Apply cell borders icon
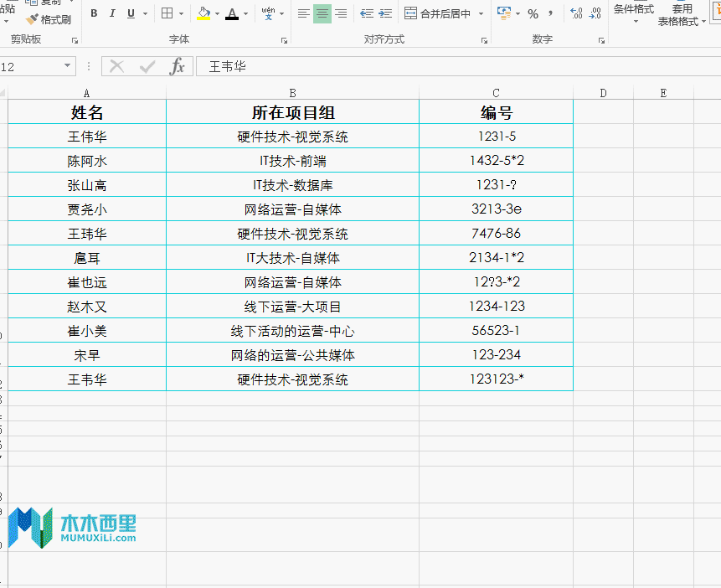Image resolution: width=721 pixels, height=588 pixels. 167,13
